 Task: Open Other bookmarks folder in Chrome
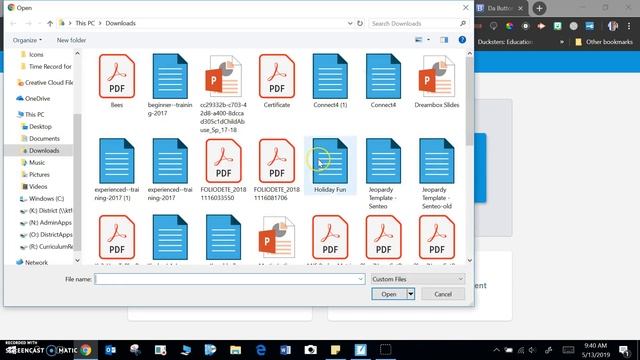click(604, 42)
